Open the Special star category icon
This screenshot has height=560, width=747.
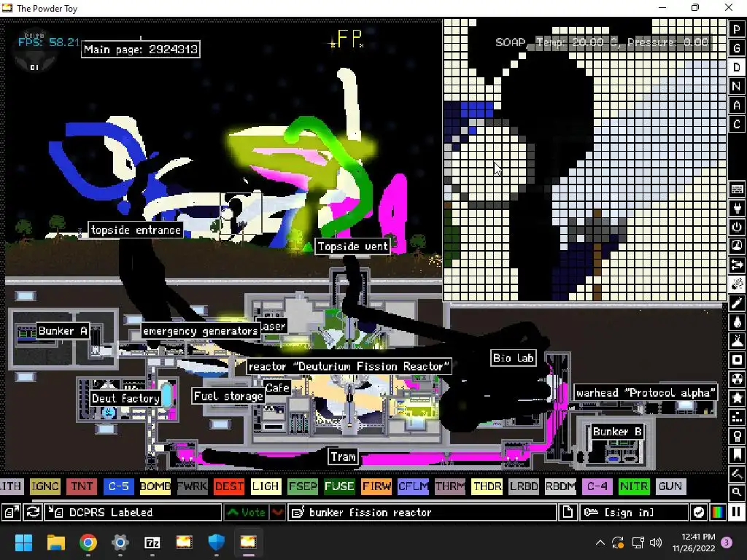click(x=737, y=398)
